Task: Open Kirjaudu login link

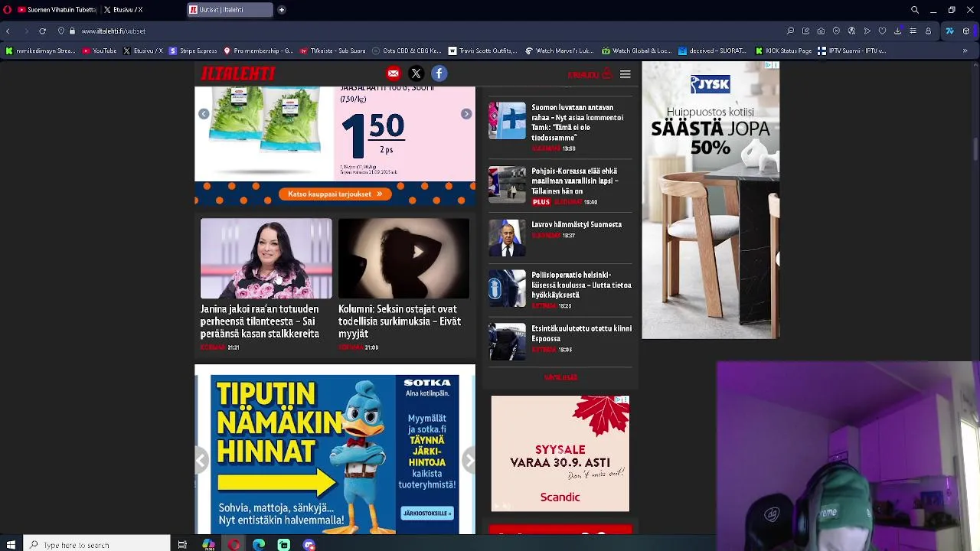Action: pos(589,74)
